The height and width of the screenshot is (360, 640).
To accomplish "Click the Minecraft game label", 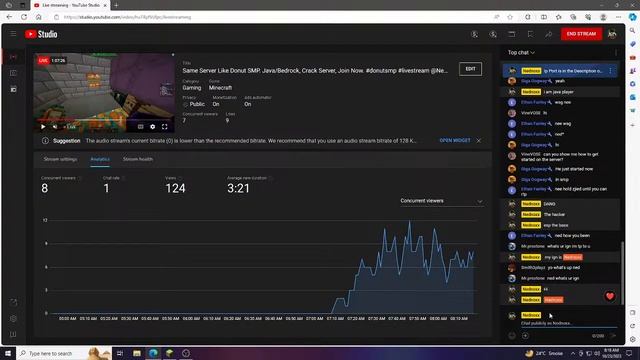I will point(220,88).
